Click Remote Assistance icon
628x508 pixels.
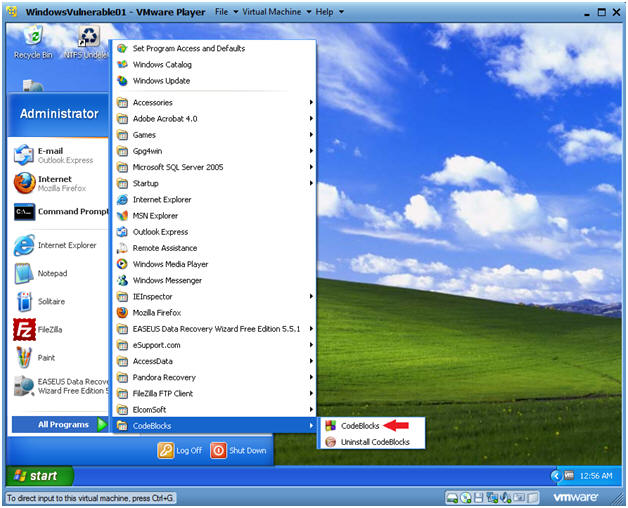[x=122, y=248]
